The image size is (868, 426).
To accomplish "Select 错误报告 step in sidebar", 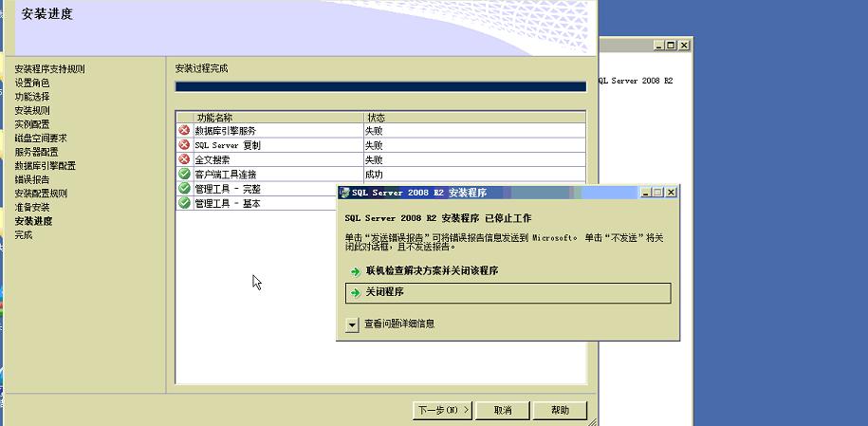I will (x=32, y=180).
